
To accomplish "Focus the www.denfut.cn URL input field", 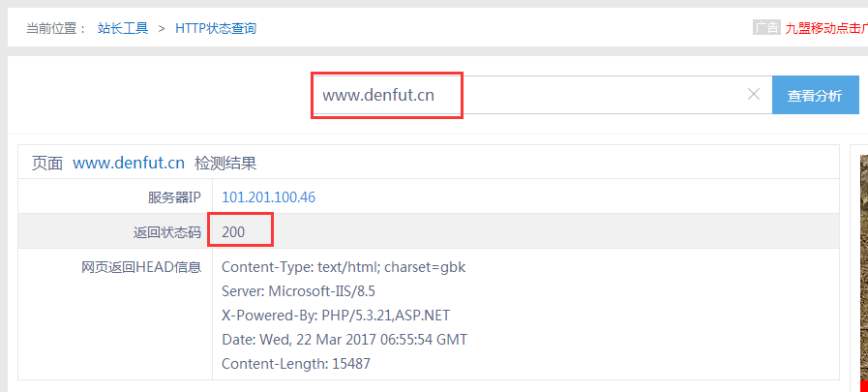I will point(541,95).
